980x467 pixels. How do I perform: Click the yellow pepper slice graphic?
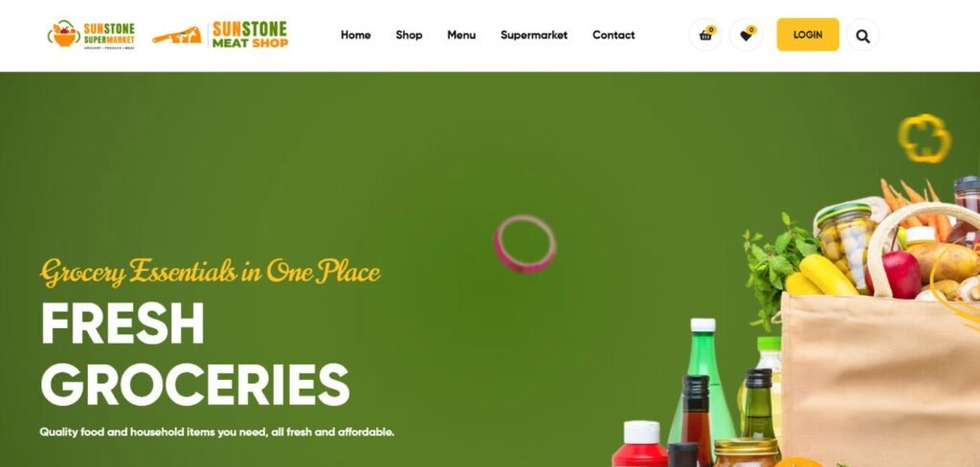point(924,138)
